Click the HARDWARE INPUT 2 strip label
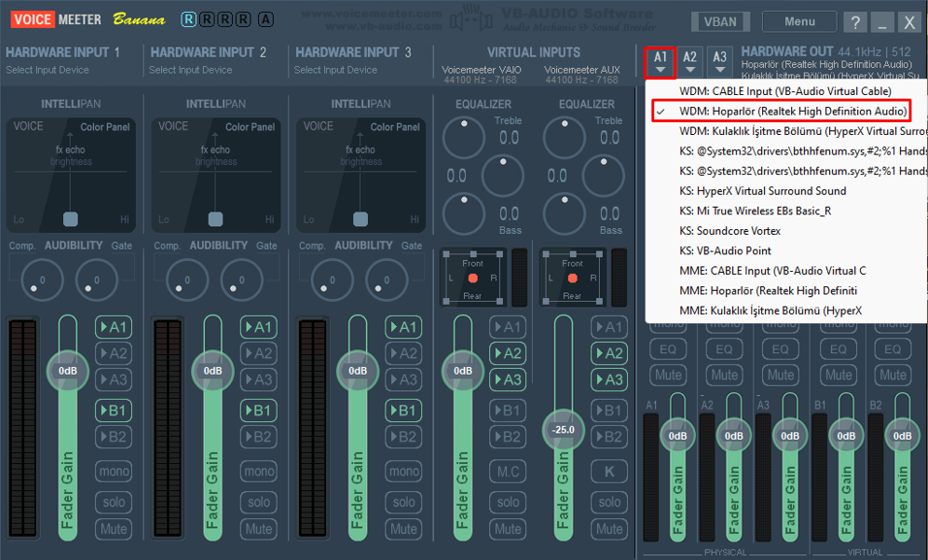Screen dimensions: 928x560 tap(209, 52)
